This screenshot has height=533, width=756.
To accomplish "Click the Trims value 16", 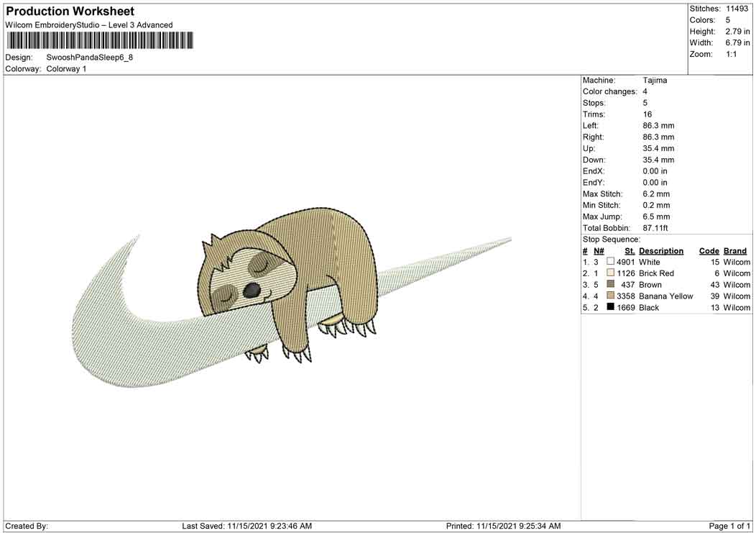I will pyautogui.click(x=647, y=114).
